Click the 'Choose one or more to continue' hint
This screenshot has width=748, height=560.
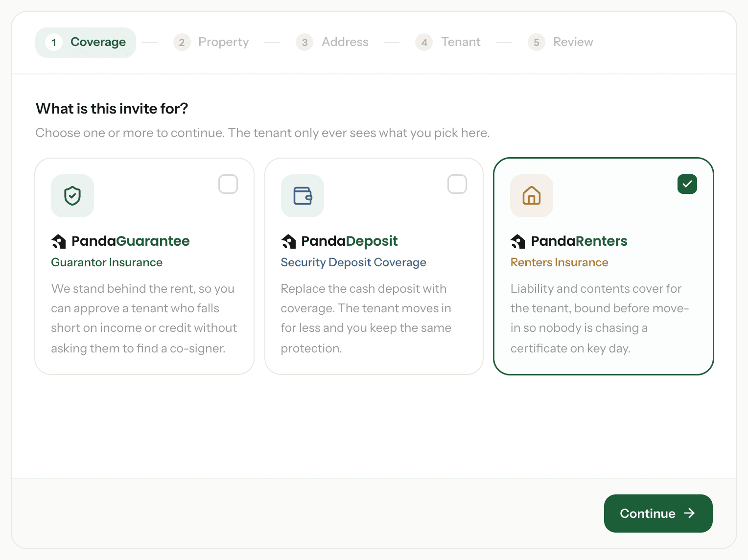[x=263, y=133]
